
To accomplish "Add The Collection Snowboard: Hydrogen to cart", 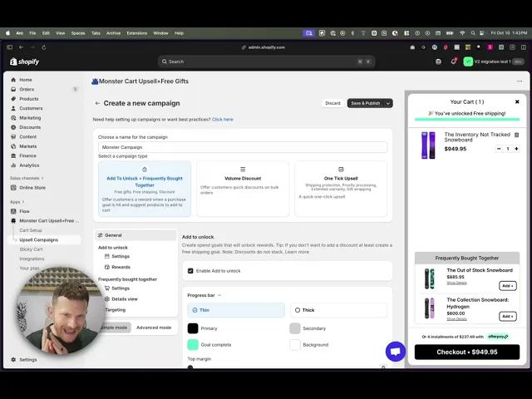I will pyautogui.click(x=508, y=316).
